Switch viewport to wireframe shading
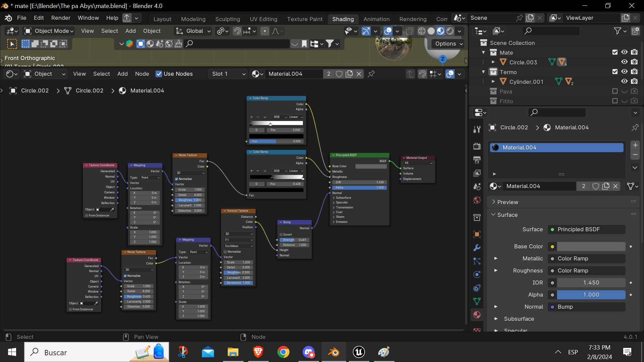 click(422, 31)
